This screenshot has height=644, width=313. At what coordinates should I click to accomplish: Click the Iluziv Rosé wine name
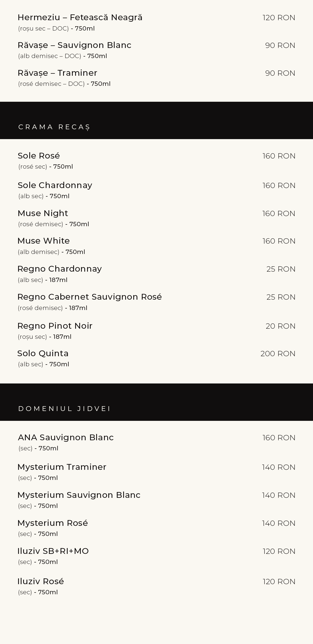tap(41, 581)
